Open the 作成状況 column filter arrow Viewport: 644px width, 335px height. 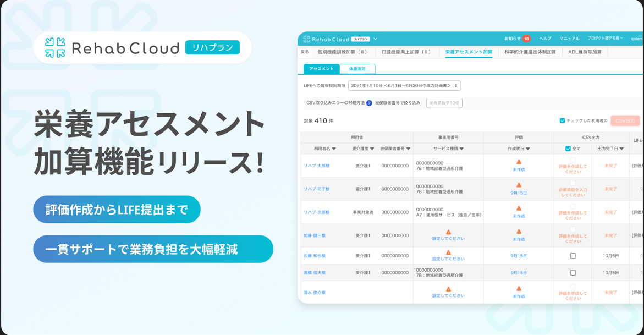coord(528,149)
